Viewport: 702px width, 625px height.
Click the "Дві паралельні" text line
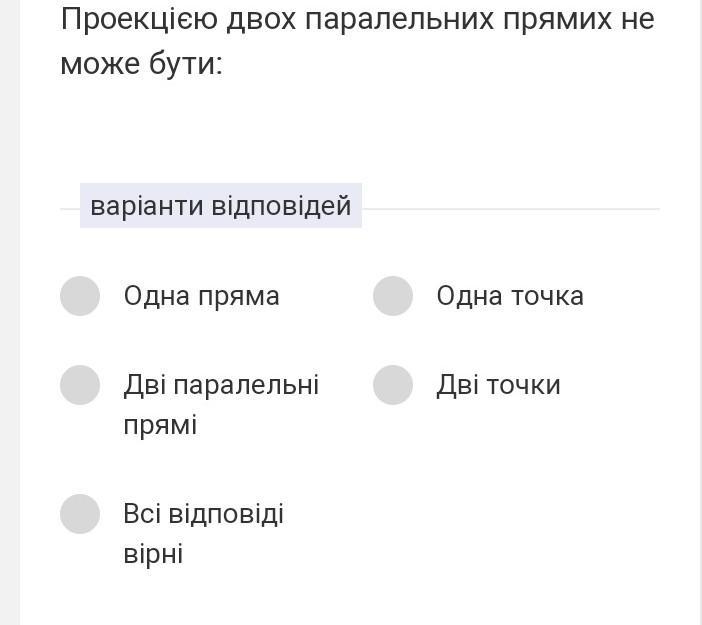pos(221,385)
